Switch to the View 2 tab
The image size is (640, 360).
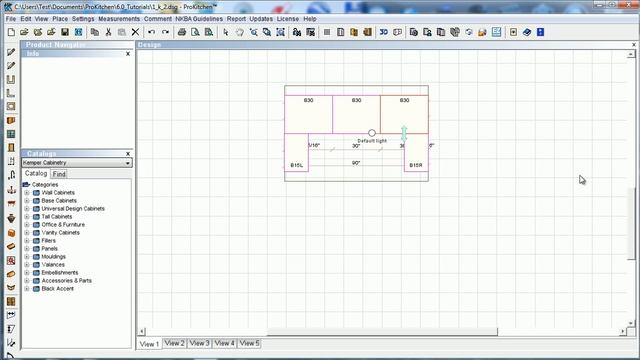[x=174, y=343]
